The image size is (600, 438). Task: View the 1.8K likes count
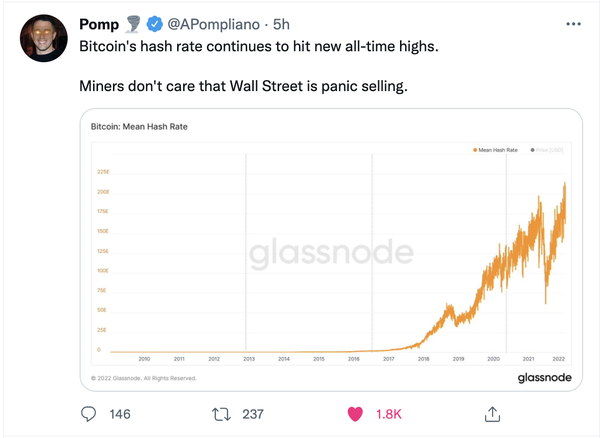(x=389, y=414)
